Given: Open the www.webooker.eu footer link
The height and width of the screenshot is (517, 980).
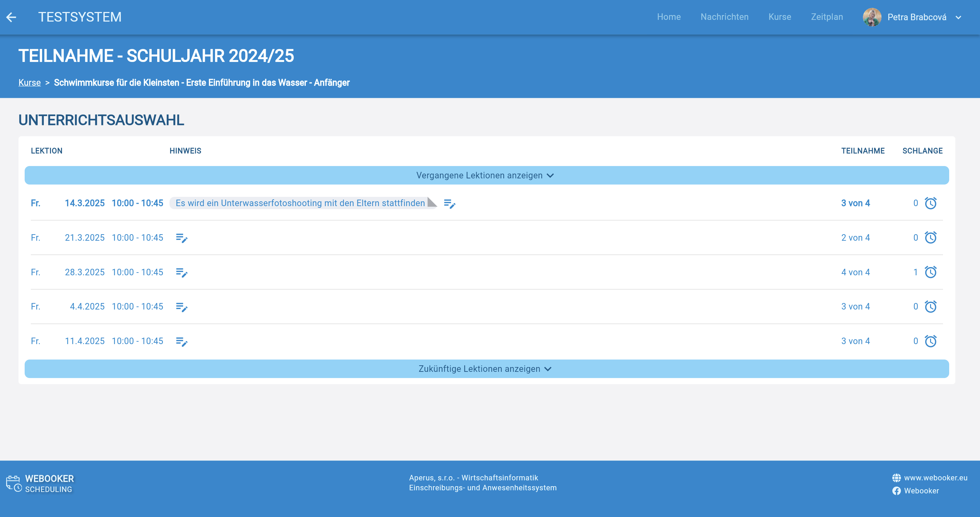Looking at the screenshot, I should (x=935, y=477).
